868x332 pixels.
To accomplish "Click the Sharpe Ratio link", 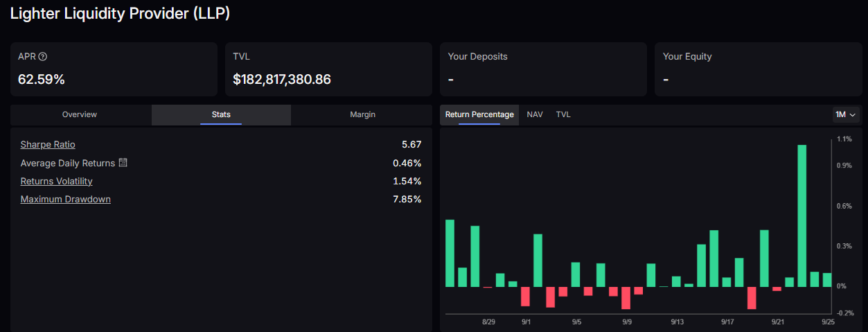I will [x=48, y=145].
